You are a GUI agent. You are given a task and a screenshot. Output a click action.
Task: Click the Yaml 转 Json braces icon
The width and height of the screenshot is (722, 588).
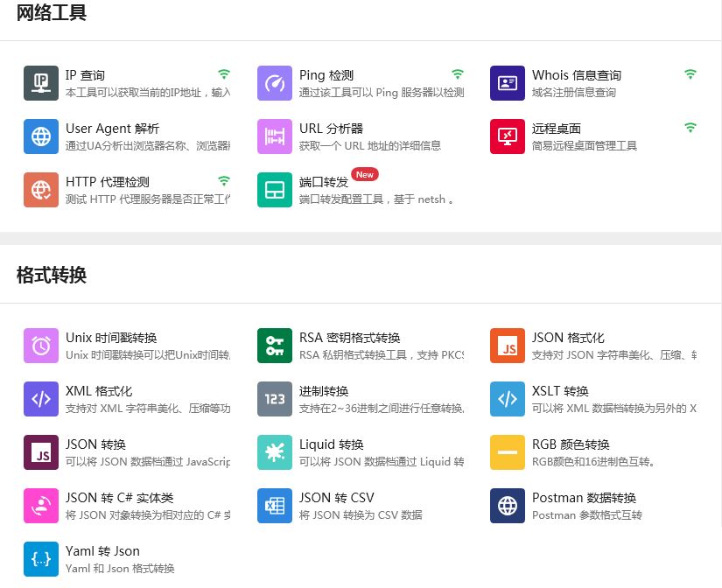(x=41, y=559)
